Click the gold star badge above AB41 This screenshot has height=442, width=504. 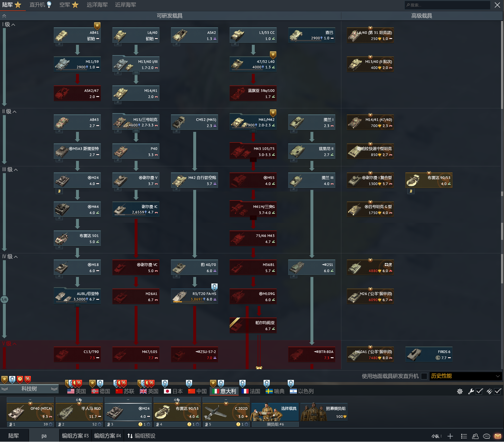click(x=97, y=25)
